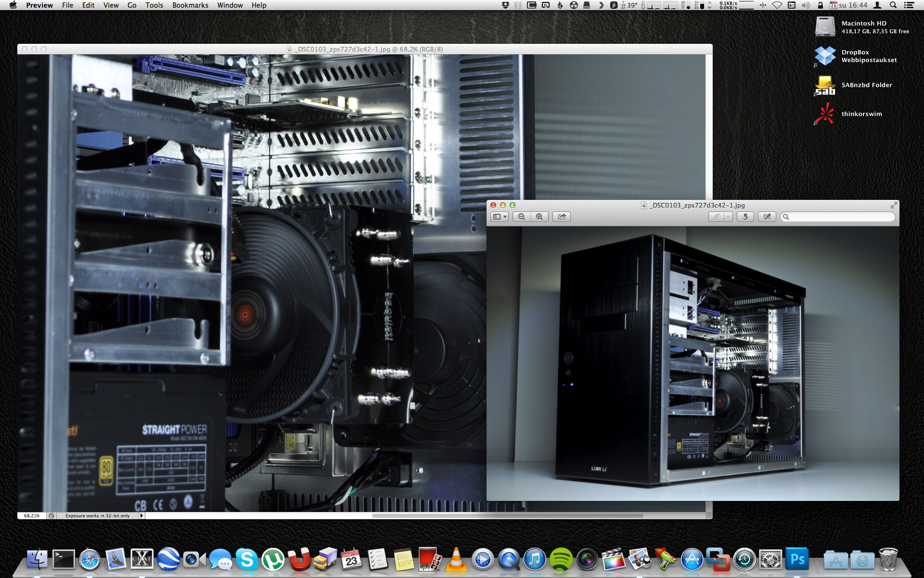
Task: Open the Tools menu
Action: click(x=154, y=5)
